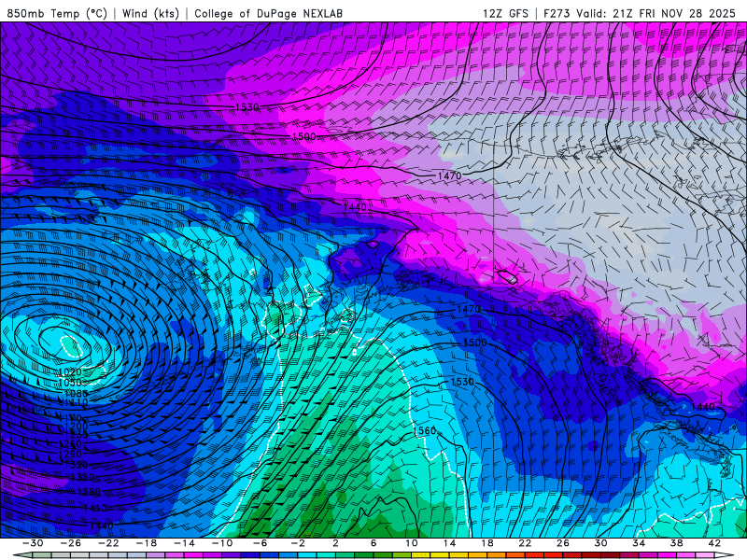Click the 1170 contour label

pyautogui.click(x=74, y=418)
